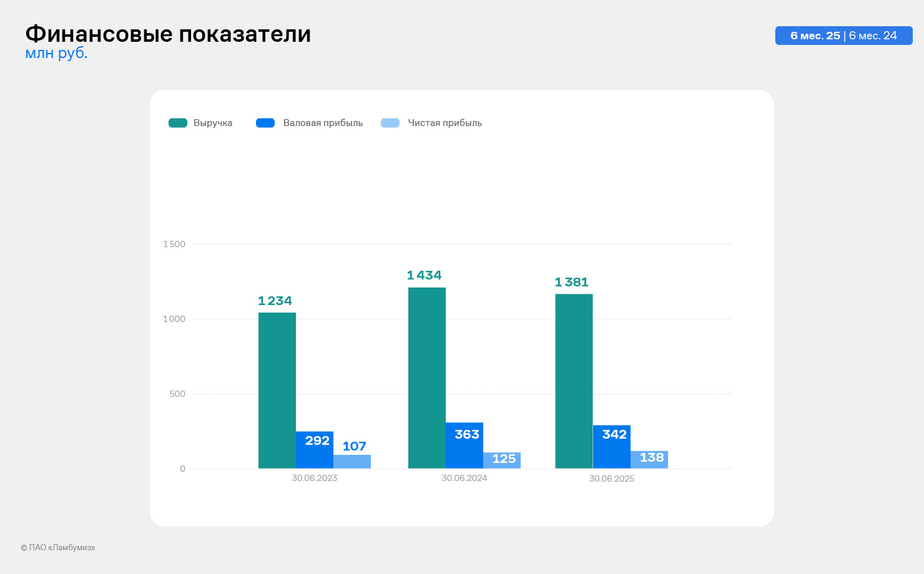
Task: Toggle the Выручка series via legend text
Action: click(x=213, y=123)
